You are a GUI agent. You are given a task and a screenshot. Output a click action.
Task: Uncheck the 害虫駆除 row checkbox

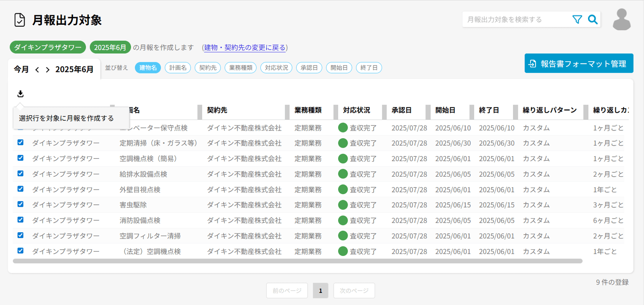(x=21, y=204)
